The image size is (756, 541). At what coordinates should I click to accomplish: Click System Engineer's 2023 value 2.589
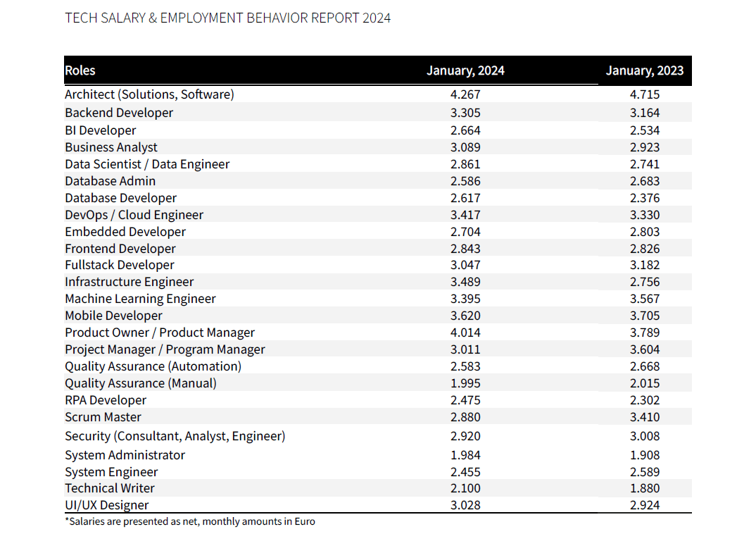[x=645, y=473]
